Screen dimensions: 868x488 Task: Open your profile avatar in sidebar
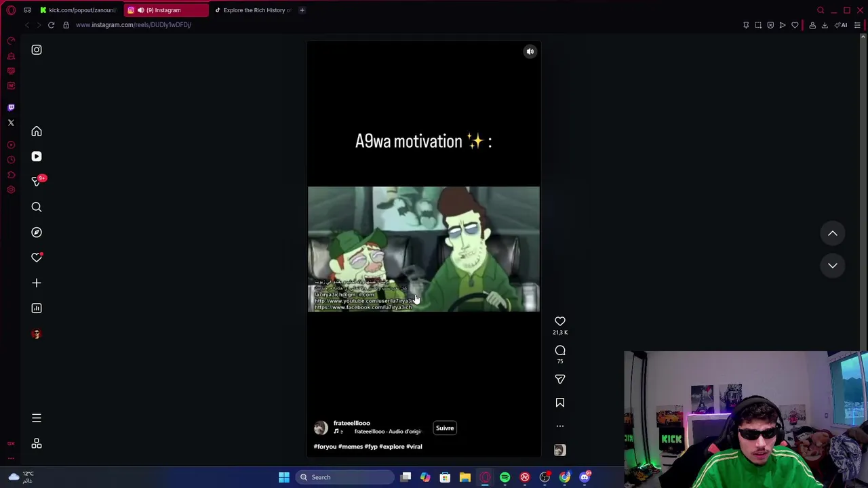pyautogui.click(x=37, y=334)
